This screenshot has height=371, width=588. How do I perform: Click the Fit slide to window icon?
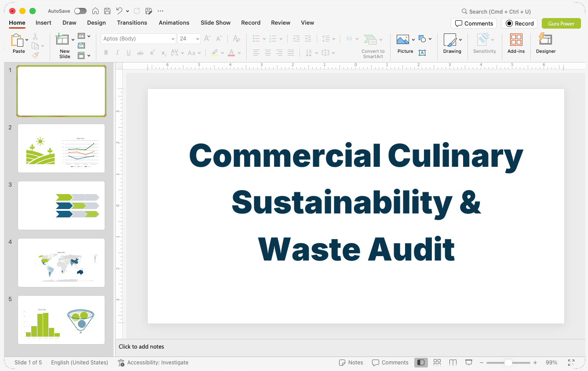(x=571, y=363)
